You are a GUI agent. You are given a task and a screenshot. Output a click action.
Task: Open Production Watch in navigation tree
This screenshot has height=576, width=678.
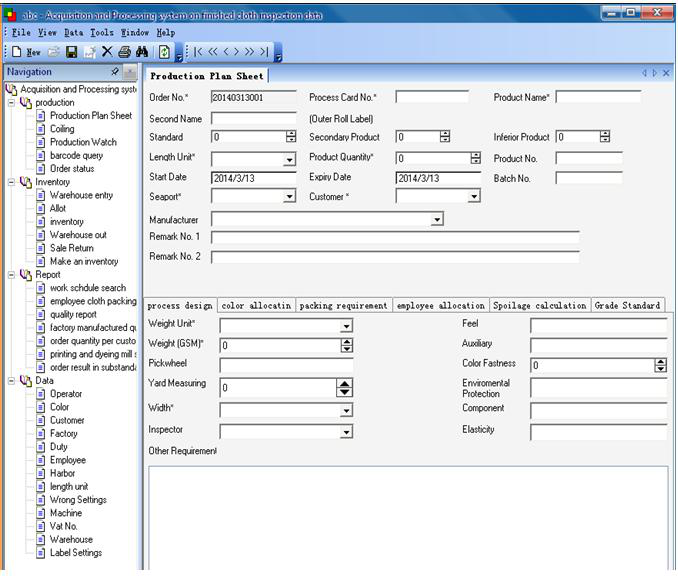tap(83, 142)
